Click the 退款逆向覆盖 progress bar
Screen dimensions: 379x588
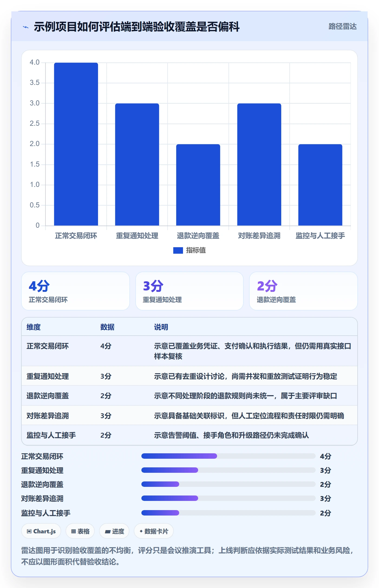pos(228,484)
